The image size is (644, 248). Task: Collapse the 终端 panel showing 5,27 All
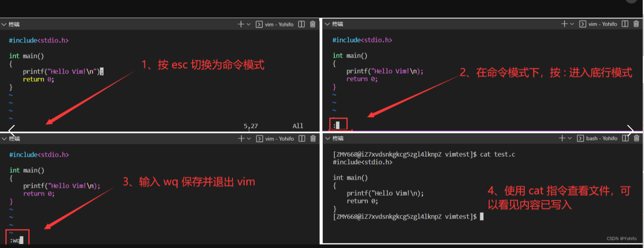(x=4, y=25)
